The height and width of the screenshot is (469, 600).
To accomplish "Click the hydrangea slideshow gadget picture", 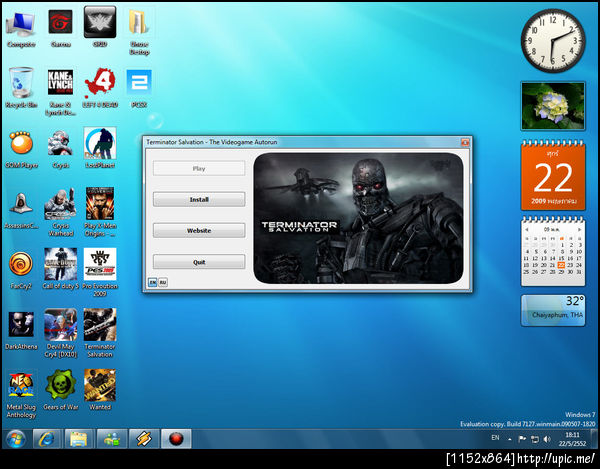I will tap(553, 106).
